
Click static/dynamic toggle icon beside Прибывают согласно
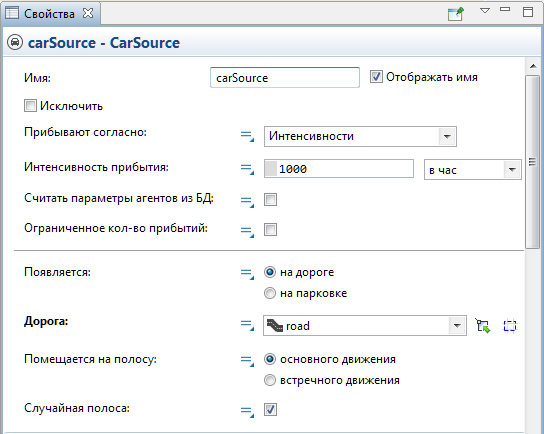[247, 136]
